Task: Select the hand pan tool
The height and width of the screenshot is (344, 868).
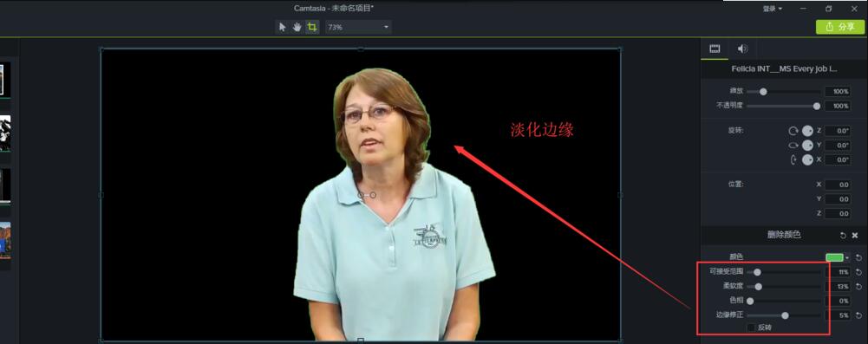Action: [x=297, y=27]
